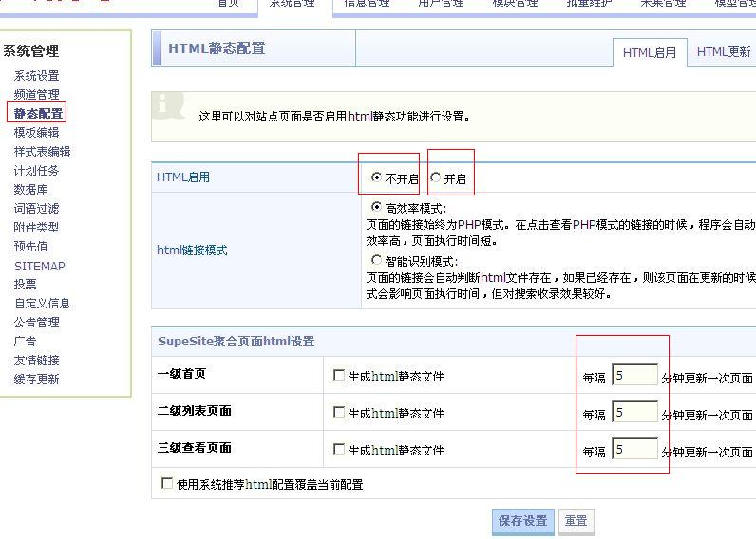Click the minutes field for 二级列表页面
This screenshot has height=539, width=756.
(x=634, y=412)
